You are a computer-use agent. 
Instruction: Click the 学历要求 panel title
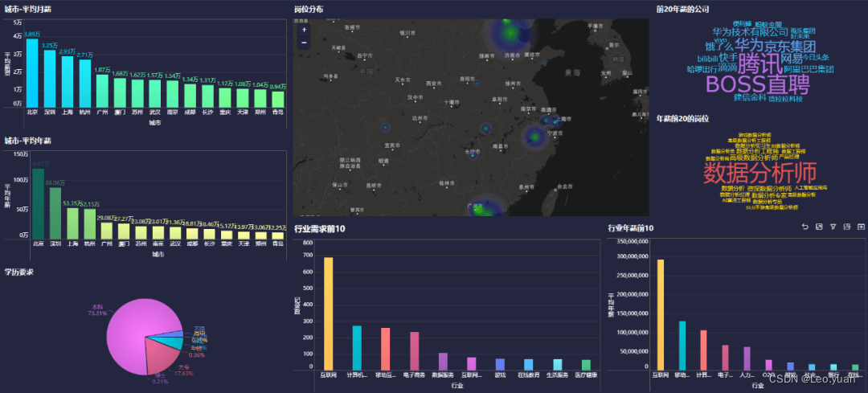(x=19, y=272)
